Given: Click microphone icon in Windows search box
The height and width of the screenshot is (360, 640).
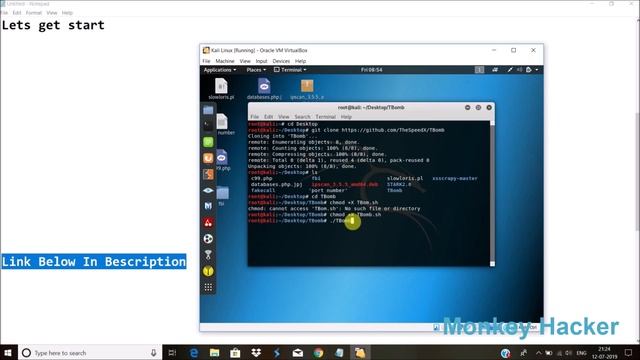Looking at the screenshot, I should point(153,353).
